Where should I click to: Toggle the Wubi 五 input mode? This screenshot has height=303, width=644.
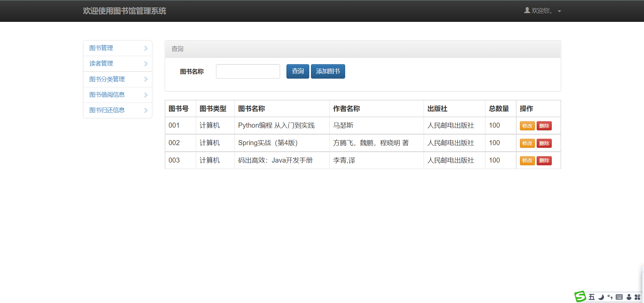tap(592, 297)
